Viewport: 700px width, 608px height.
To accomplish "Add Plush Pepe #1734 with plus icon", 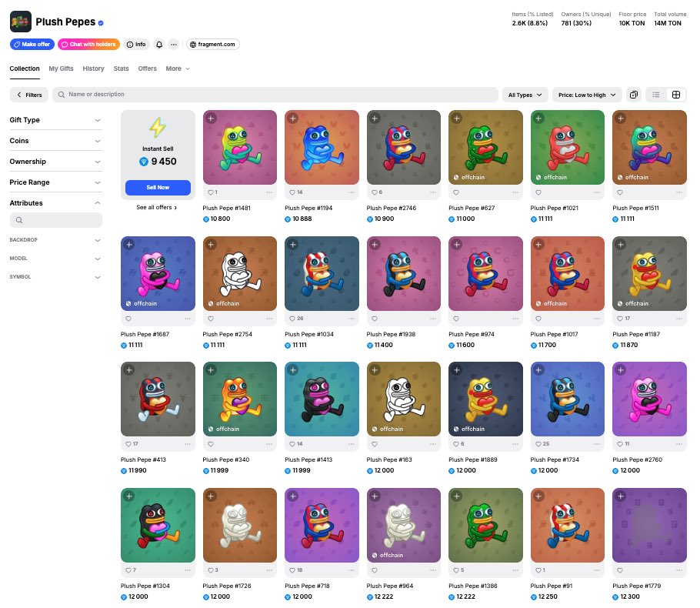I will [x=538, y=370].
